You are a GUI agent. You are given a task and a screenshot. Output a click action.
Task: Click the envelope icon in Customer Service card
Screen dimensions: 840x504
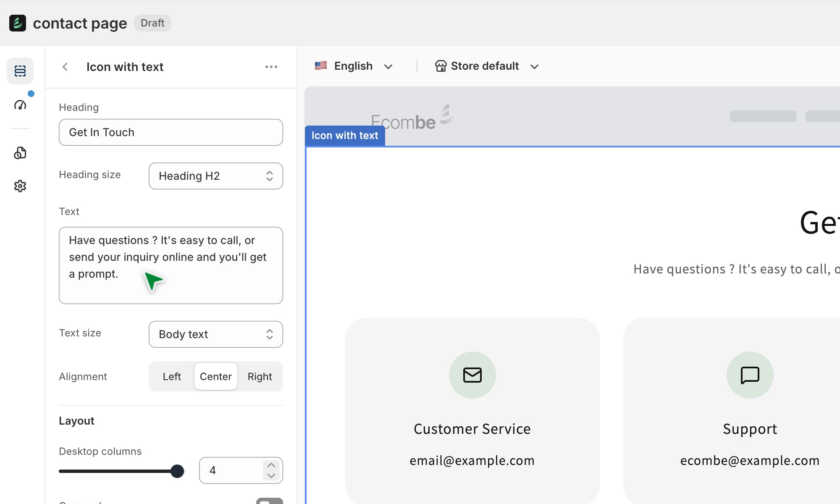472,375
